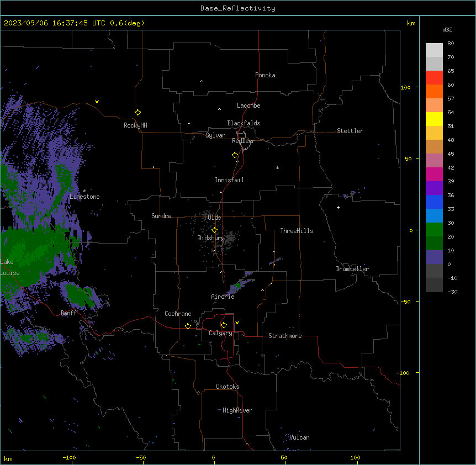Image resolution: width=476 pixels, height=465 pixels.
Task: Select the yellow 54-51 dBZ legend swatch
Action: click(x=434, y=119)
